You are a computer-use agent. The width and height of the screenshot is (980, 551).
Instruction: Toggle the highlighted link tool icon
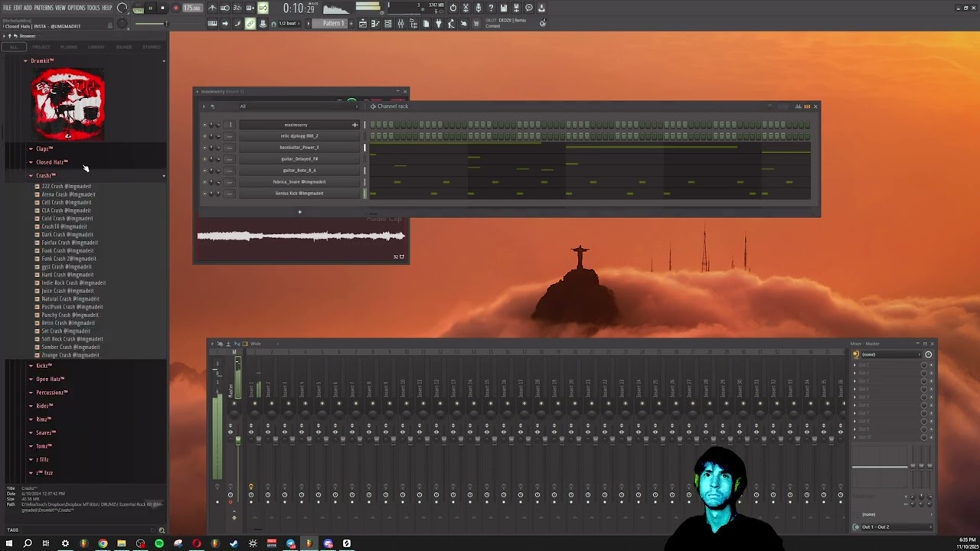pos(250,24)
